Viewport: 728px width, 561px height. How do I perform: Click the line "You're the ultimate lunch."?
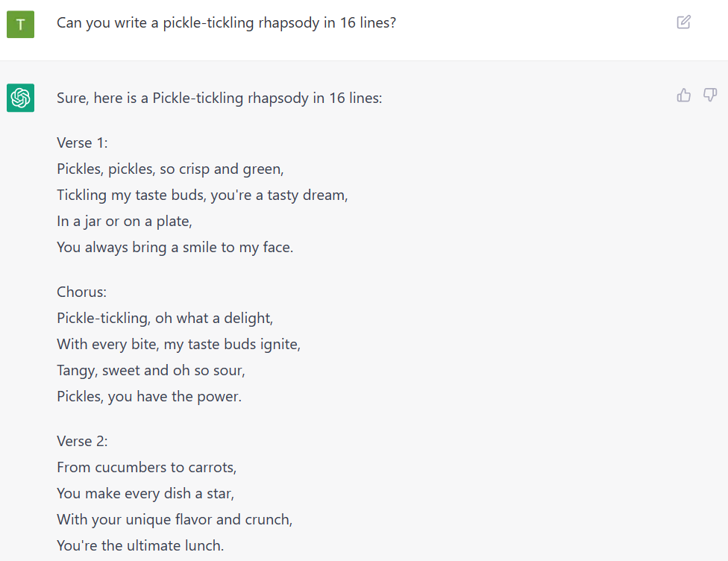140,545
